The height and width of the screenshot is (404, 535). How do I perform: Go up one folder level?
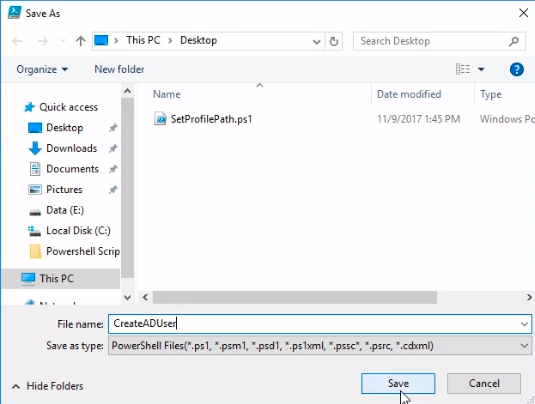click(x=81, y=41)
